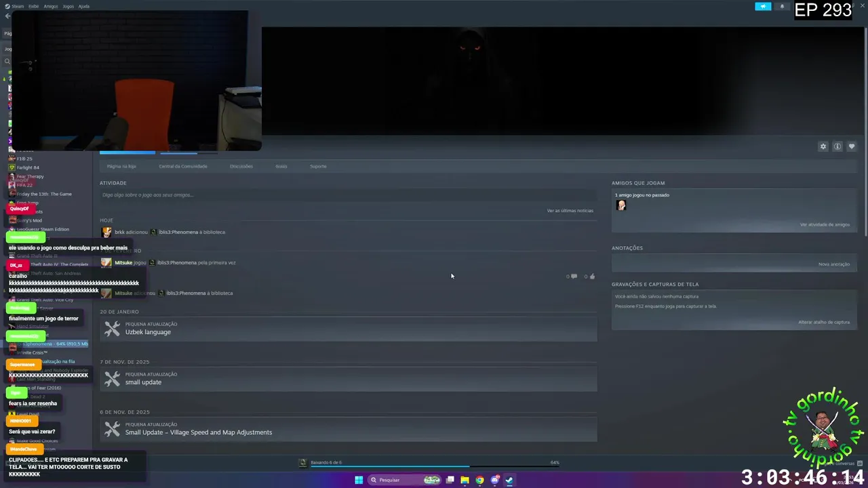The image size is (868, 488).
Task: Open the Mitsuke user name link
Action: (123, 262)
